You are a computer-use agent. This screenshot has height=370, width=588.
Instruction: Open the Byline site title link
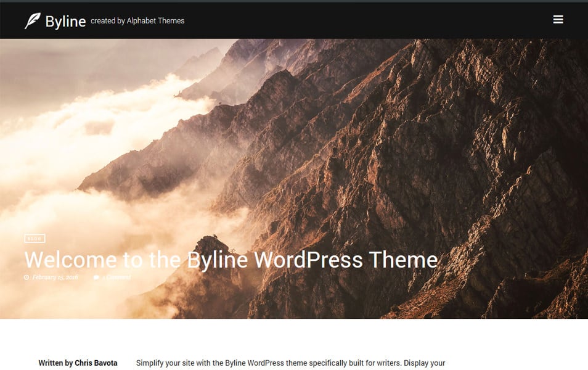[65, 22]
